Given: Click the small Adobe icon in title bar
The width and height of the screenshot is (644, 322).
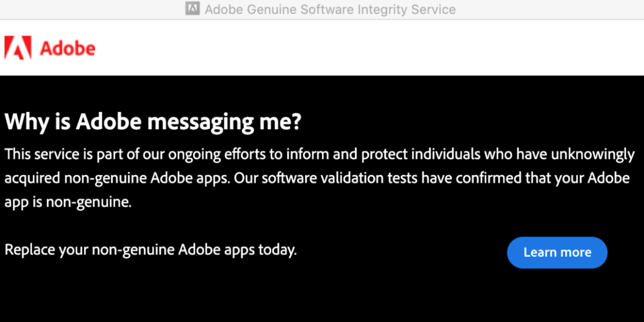Looking at the screenshot, I should coord(193,9).
